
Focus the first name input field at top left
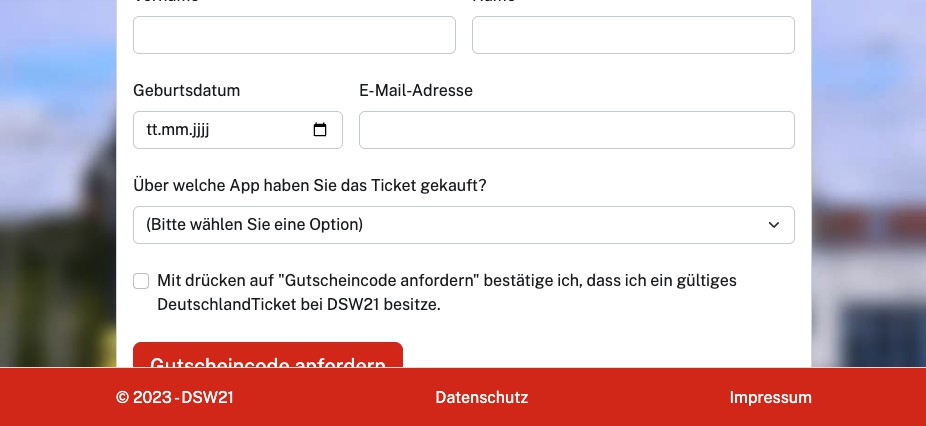coord(294,35)
